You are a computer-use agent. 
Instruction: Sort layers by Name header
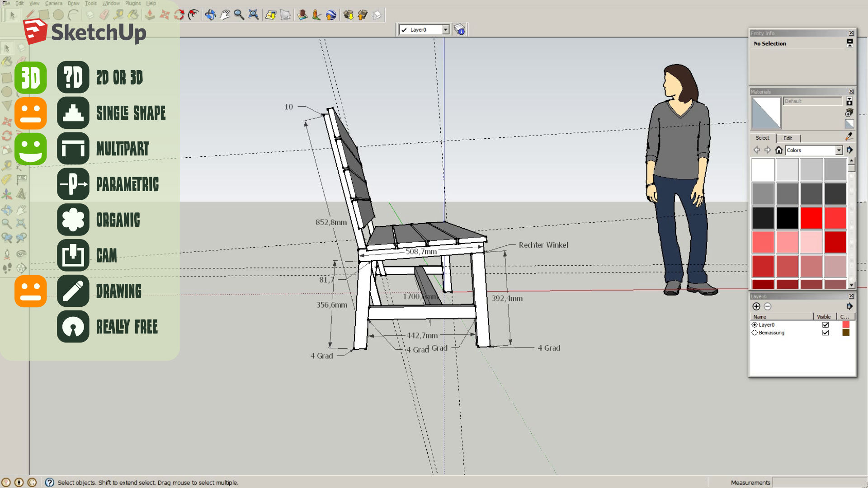[x=782, y=317]
